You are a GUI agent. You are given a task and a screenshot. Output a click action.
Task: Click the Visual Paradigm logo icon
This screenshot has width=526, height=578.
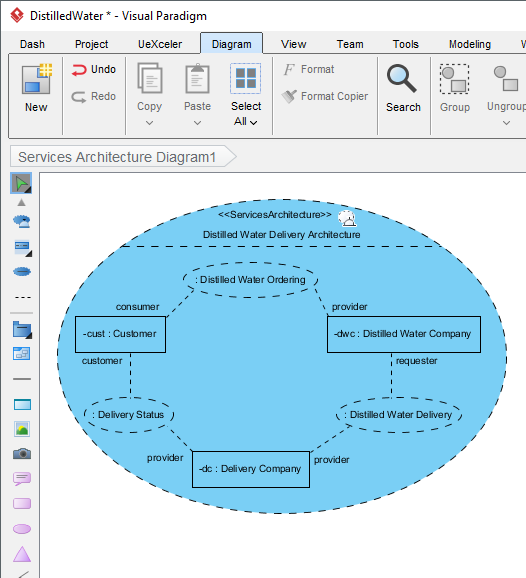(x=17, y=15)
